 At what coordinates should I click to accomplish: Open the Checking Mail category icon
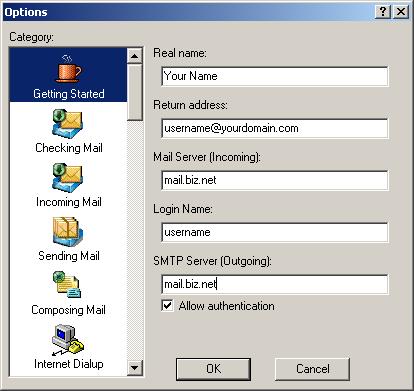pos(67,124)
